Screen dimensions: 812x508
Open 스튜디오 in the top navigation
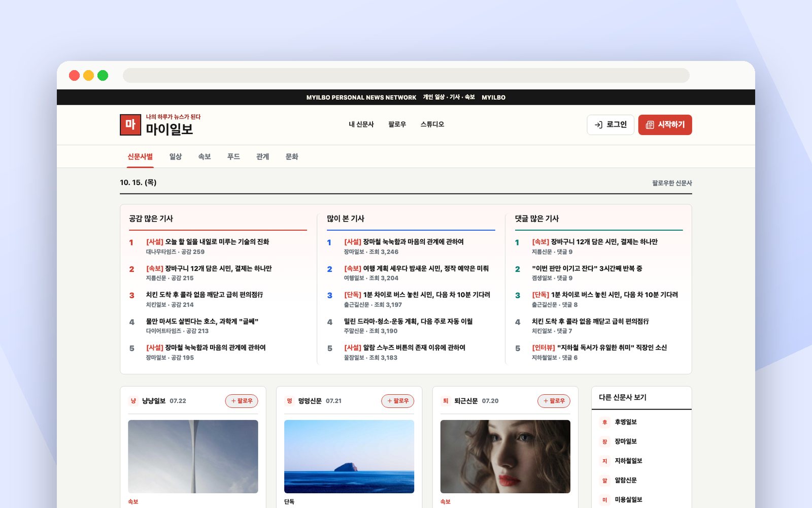(432, 124)
